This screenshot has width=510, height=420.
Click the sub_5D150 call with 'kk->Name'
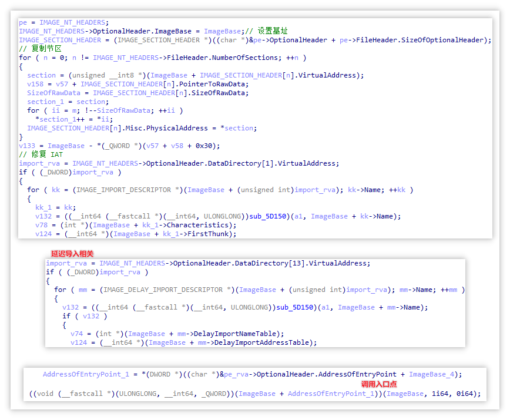pos(218,216)
